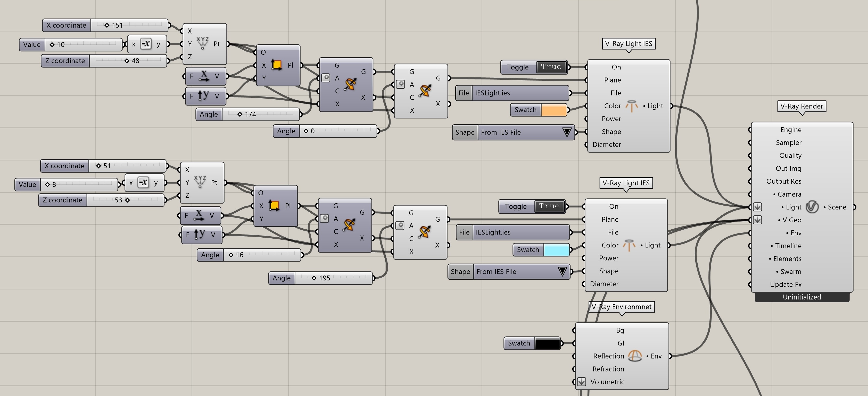Viewport: 868px width, 396px height.
Task: Click the first bottom Rotate component icon
Action: pos(349,225)
